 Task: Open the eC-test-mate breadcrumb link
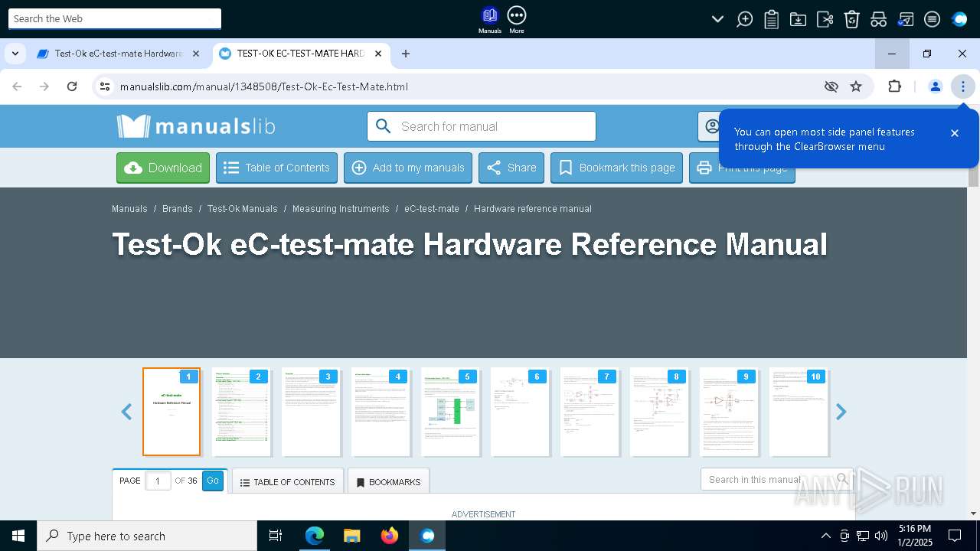(x=432, y=209)
